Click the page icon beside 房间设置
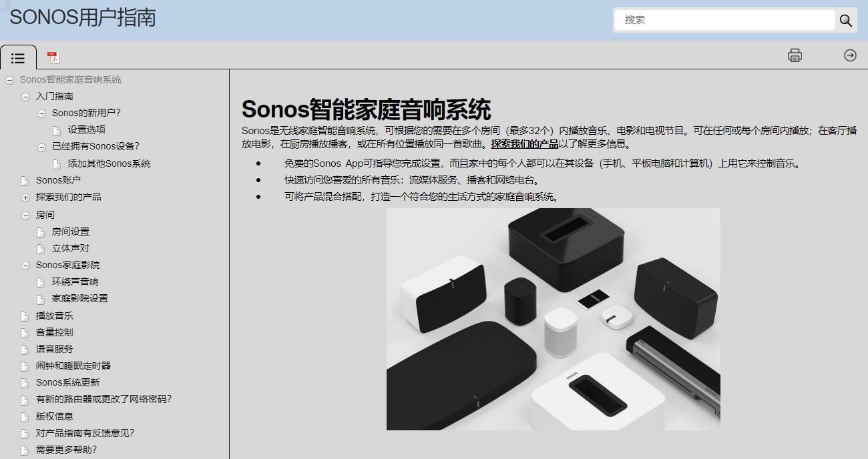The width and height of the screenshot is (868, 459). point(40,231)
